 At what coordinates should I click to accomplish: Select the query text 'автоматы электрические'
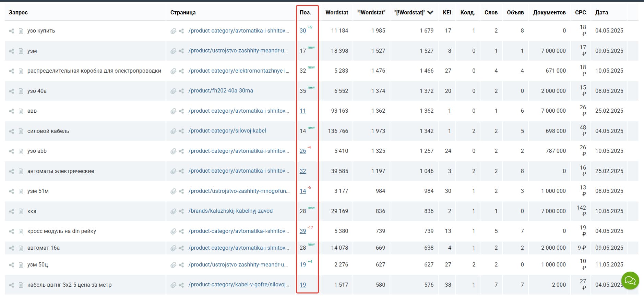click(61, 171)
